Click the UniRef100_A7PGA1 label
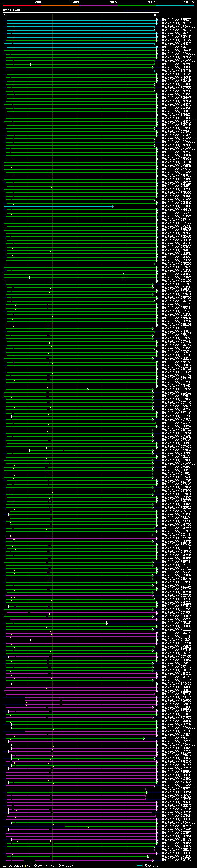This screenshot has width=197, height=868. pyautogui.click(x=177, y=802)
